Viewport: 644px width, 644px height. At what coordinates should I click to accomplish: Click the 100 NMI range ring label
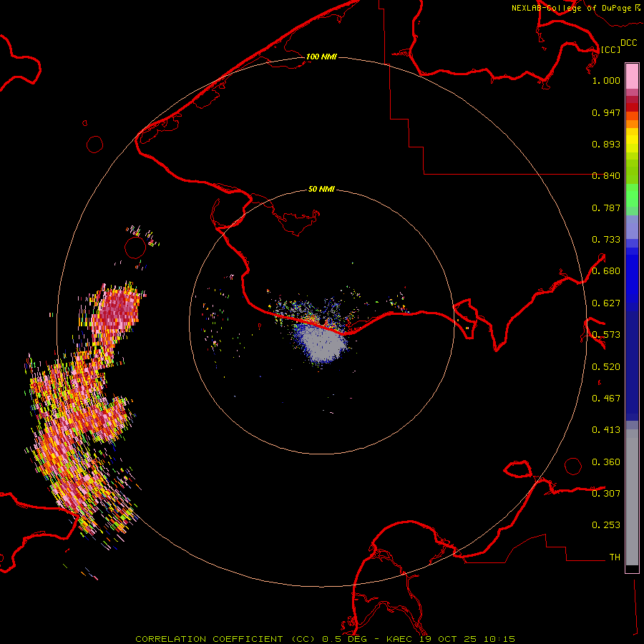(x=321, y=57)
